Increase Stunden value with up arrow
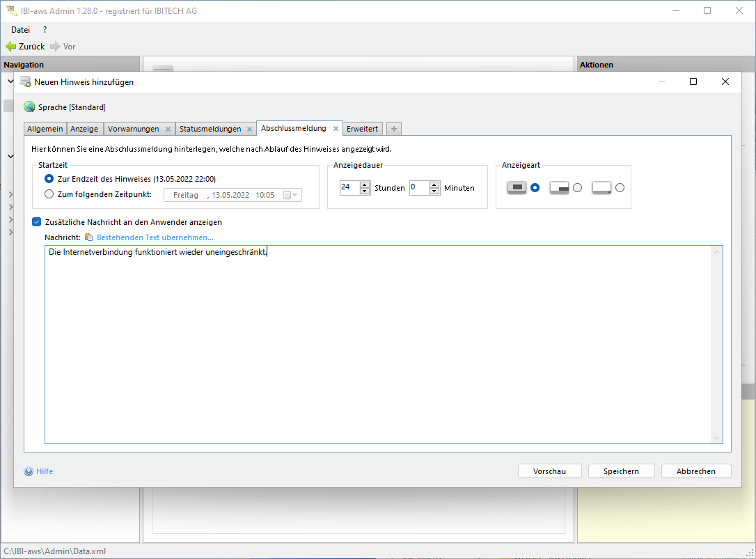The height and width of the screenshot is (559, 756). [x=365, y=184]
